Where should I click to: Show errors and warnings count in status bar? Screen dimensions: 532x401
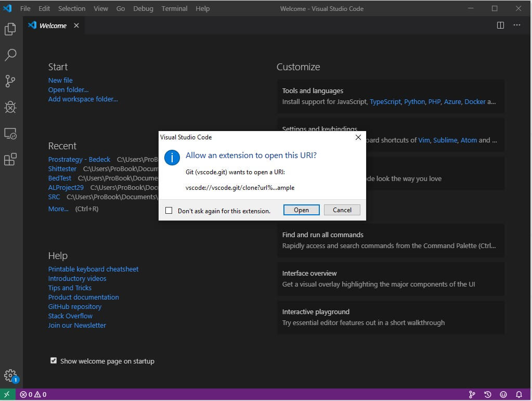click(x=33, y=394)
